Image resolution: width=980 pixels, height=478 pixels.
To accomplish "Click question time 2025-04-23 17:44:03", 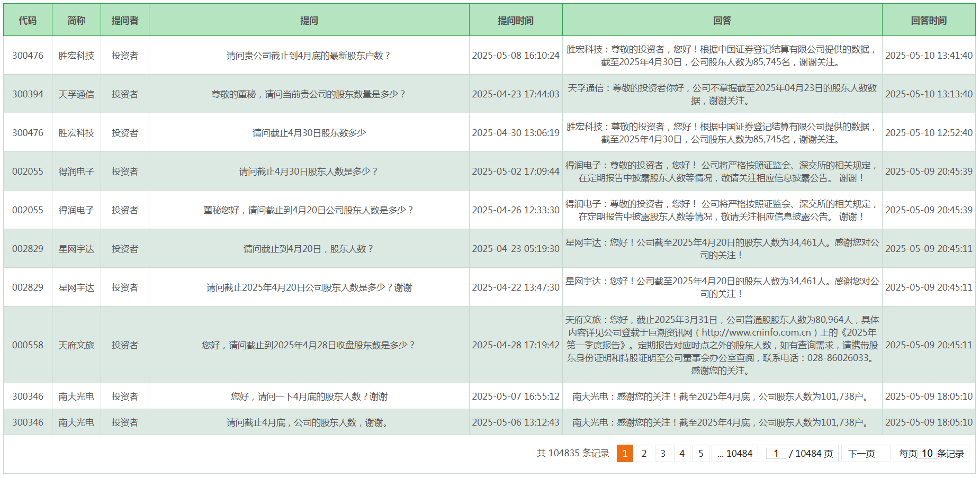I will pyautogui.click(x=516, y=94).
